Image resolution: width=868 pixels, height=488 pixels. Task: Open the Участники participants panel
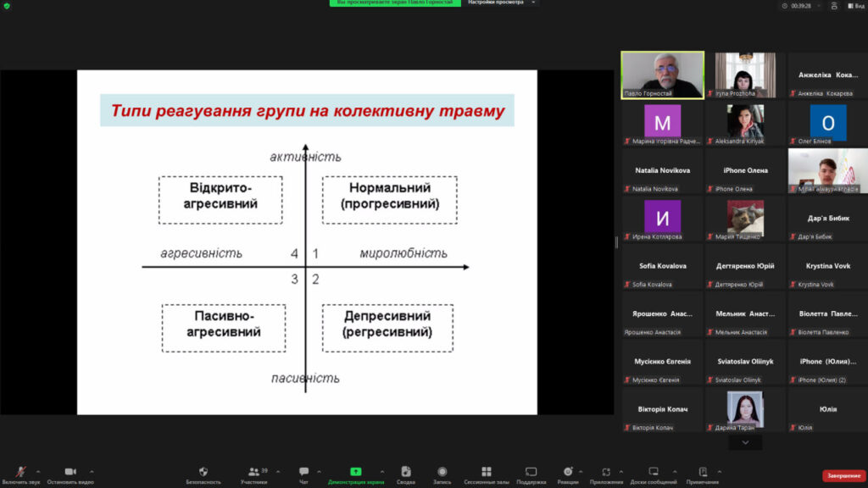click(253, 472)
